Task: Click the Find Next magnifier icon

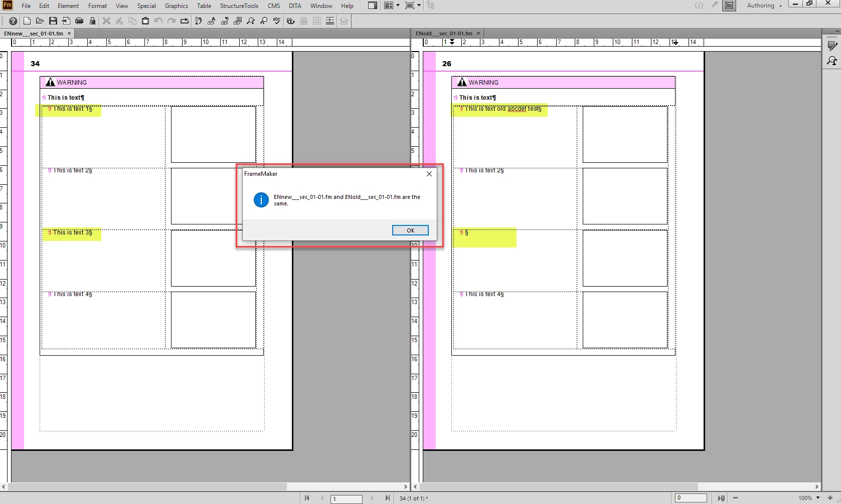Action: point(264,21)
